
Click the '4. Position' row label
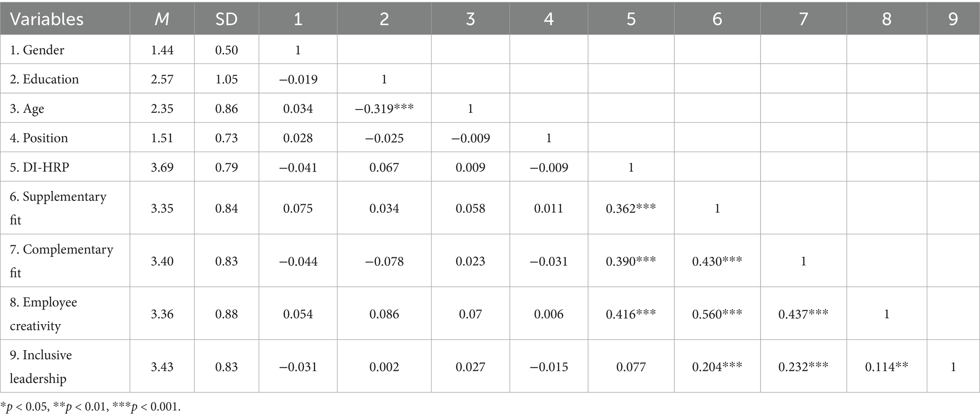[39, 138]
